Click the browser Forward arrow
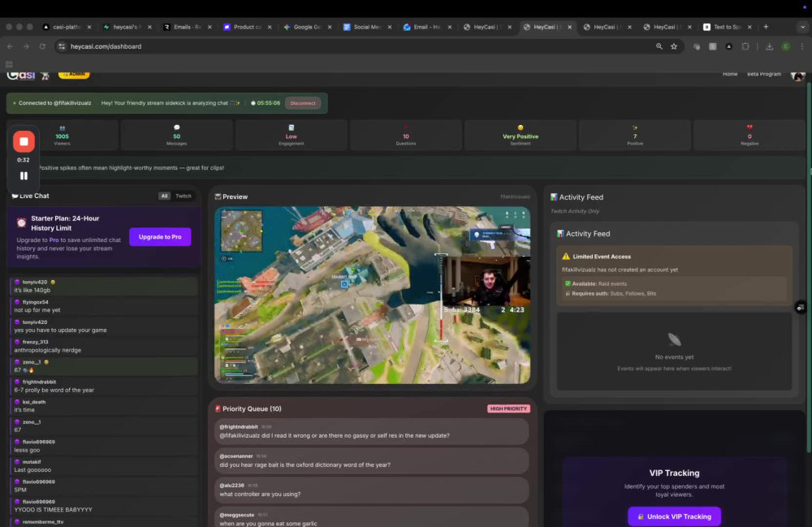The height and width of the screenshot is (527, 812). (26, 46)
